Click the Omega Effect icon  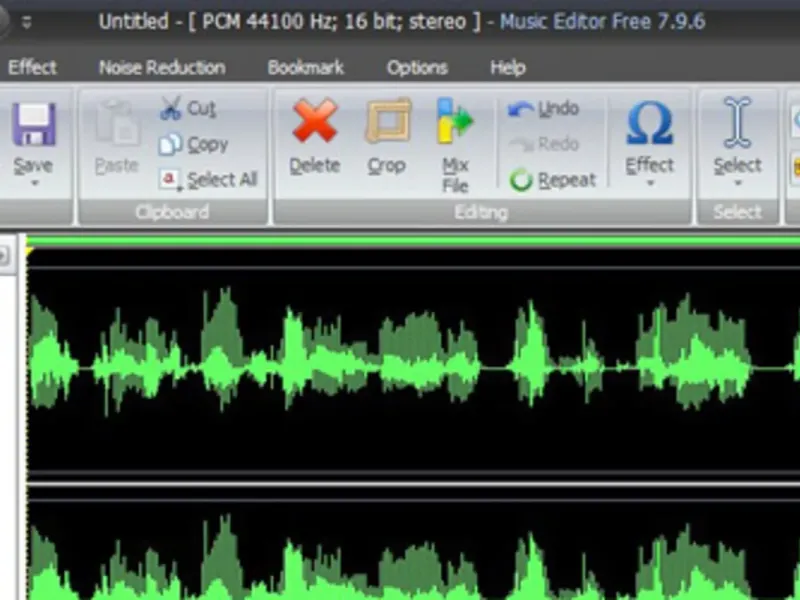(x=649, y=122)
